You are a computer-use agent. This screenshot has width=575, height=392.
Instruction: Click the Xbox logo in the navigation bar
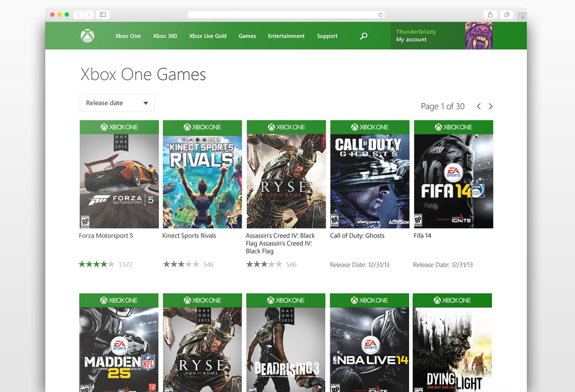click(87, 36)
